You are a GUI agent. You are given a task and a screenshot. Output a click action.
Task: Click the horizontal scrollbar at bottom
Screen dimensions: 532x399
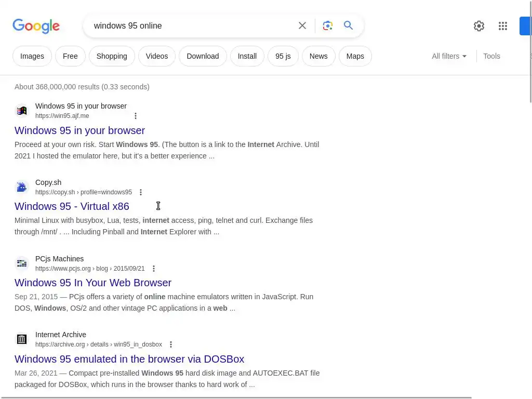point(236,397)
